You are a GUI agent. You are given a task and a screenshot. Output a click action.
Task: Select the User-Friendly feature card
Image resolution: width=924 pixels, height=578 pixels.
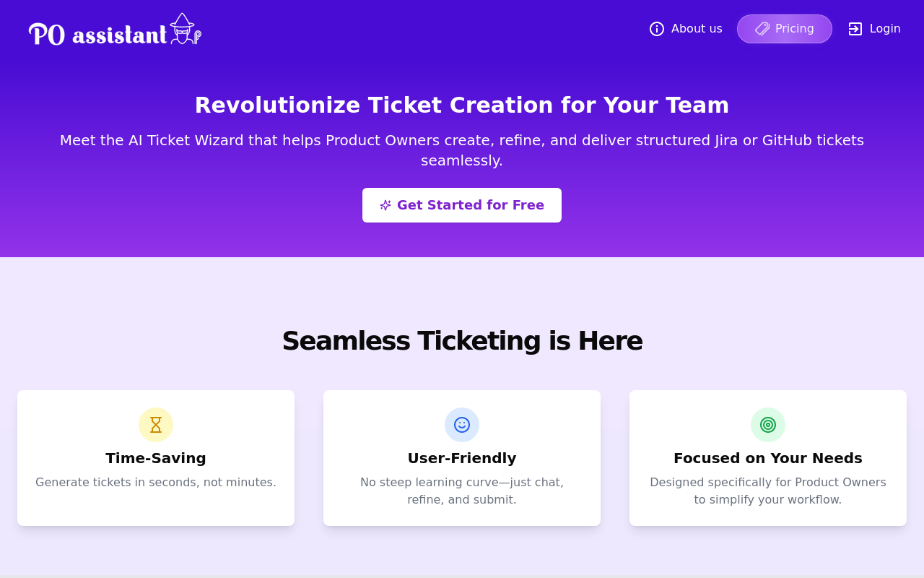(462, 458)
